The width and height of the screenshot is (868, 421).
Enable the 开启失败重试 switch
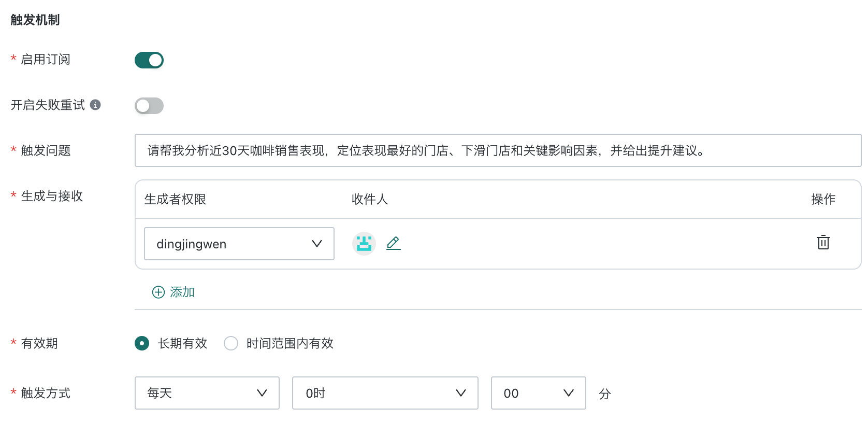point(149,106)
